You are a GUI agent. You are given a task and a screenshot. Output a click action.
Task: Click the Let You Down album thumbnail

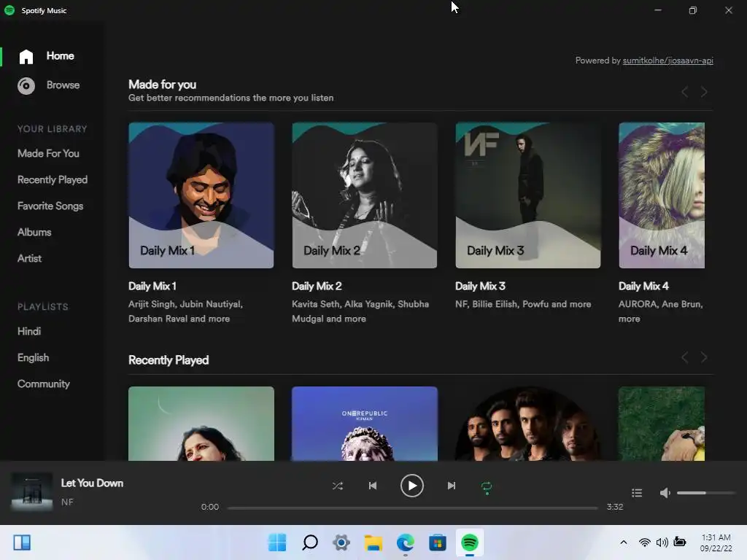tap(32, 491)
